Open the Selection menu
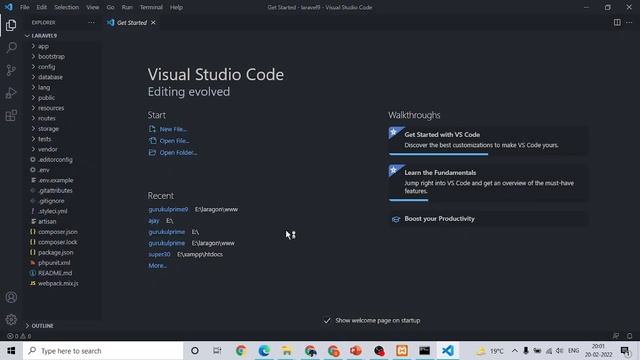 [67, 7]
